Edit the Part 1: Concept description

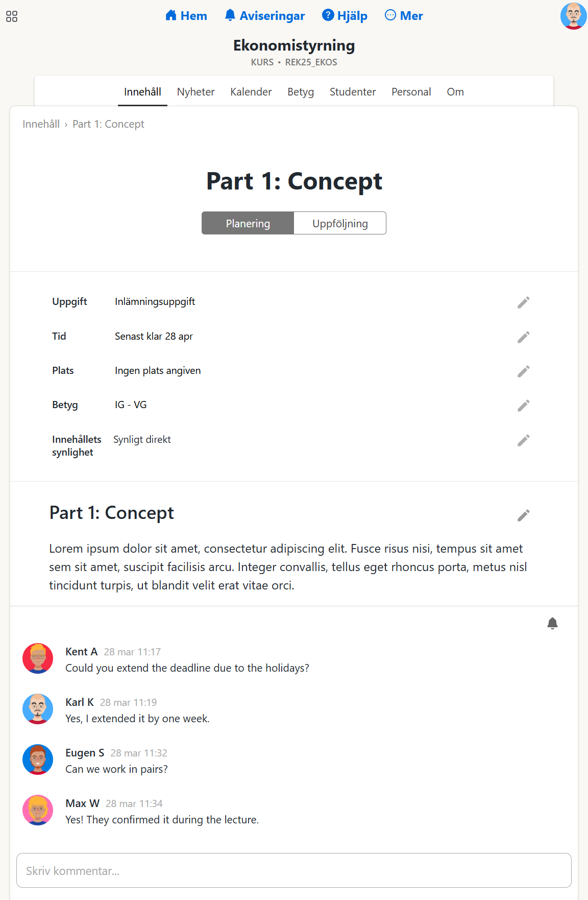tap(523, 515)
